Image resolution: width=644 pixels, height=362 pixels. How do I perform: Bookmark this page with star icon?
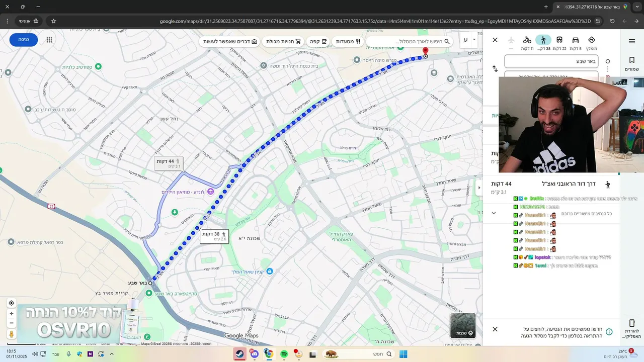(x=53, y=21)
